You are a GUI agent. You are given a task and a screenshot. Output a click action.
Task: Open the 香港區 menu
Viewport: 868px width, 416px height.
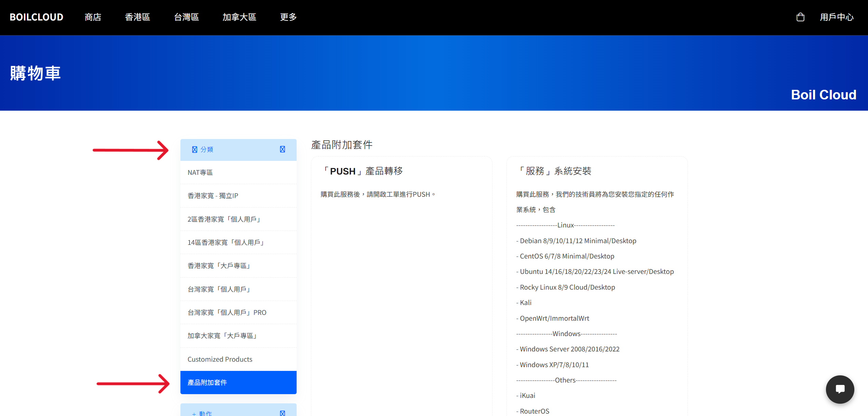pyautogui.click(x=137, y=17)
